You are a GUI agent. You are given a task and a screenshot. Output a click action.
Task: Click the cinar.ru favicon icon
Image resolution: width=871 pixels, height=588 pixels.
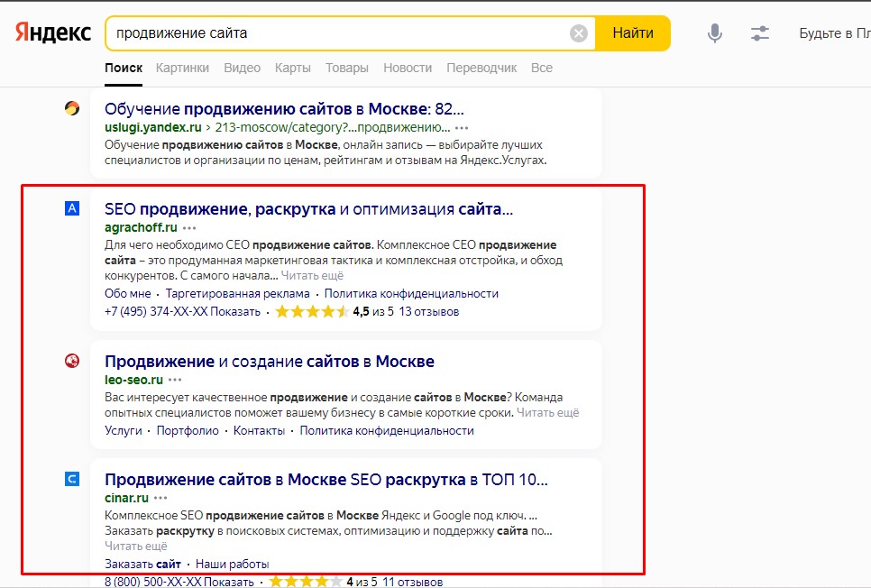(x=71, y=479)
